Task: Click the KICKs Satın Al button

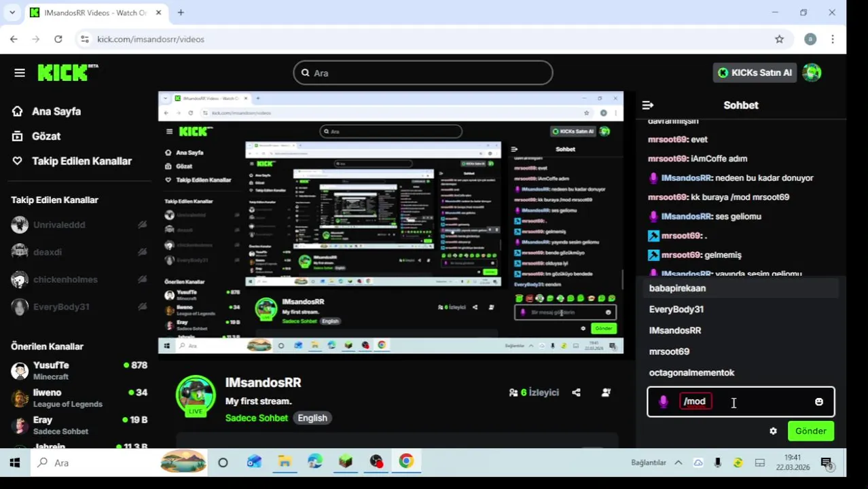Action: pos(755,73)
